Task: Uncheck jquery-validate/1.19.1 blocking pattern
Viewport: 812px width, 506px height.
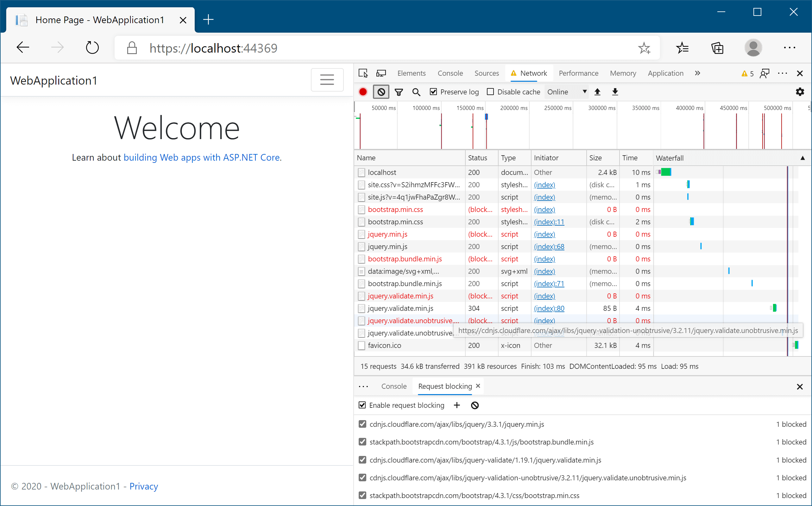Action: coord(362,460)
